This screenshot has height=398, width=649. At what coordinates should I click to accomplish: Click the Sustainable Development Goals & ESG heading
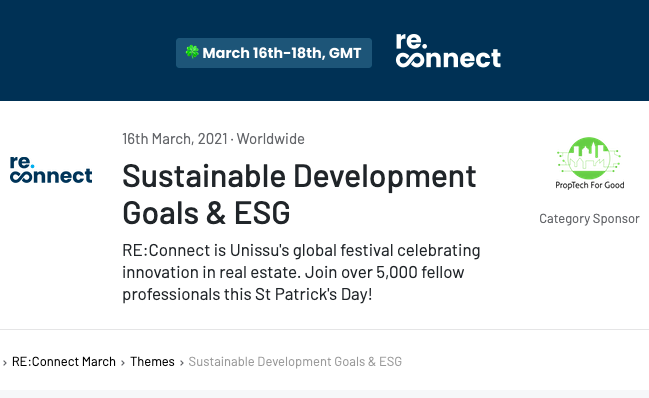[299, 194]
